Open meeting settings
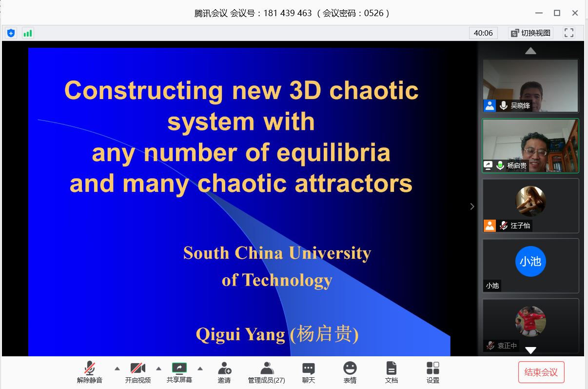588x389 pixels. [432, 372]
